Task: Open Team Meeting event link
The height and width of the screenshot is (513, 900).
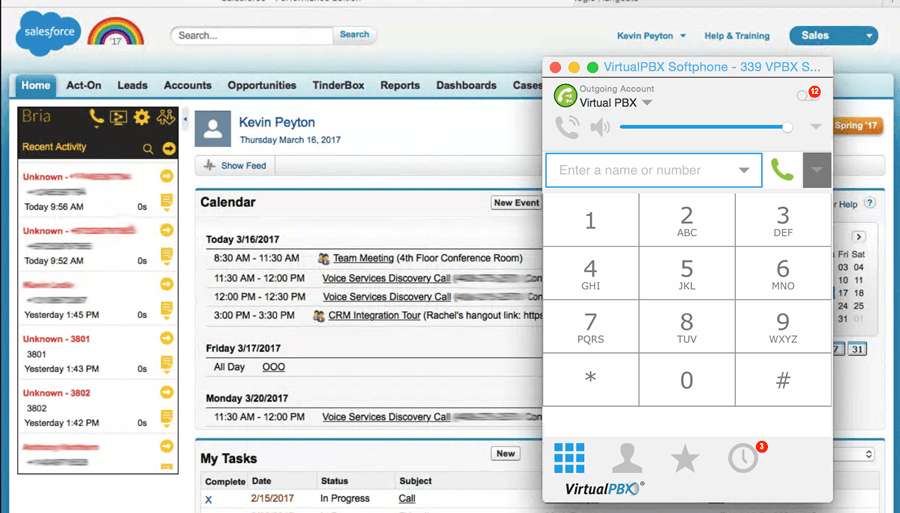Action: coord(363,258)
